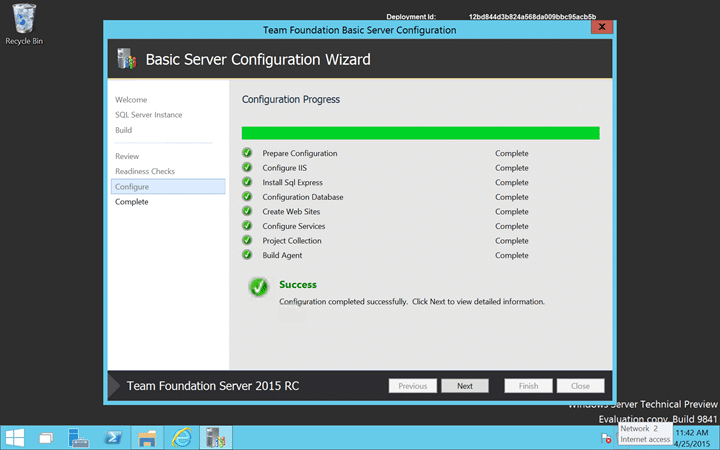
Task: Click green check beside Configure IIS
Action: coord(247,167)
